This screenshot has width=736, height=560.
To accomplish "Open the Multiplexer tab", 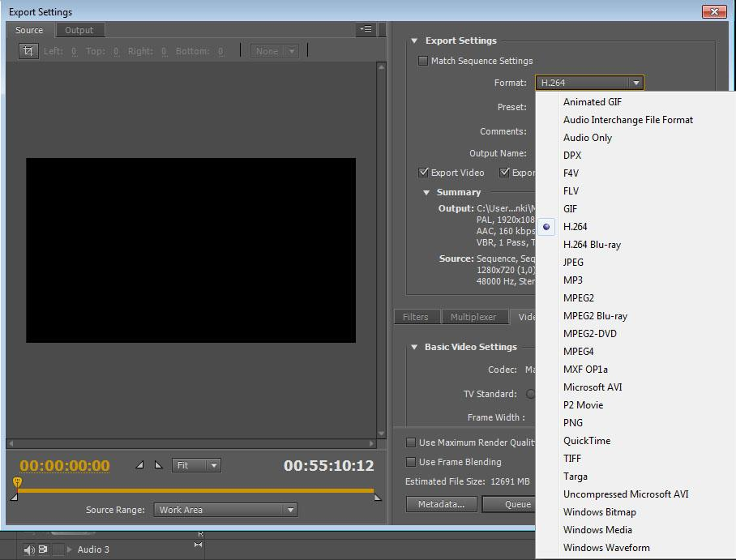I will [473, 317].
